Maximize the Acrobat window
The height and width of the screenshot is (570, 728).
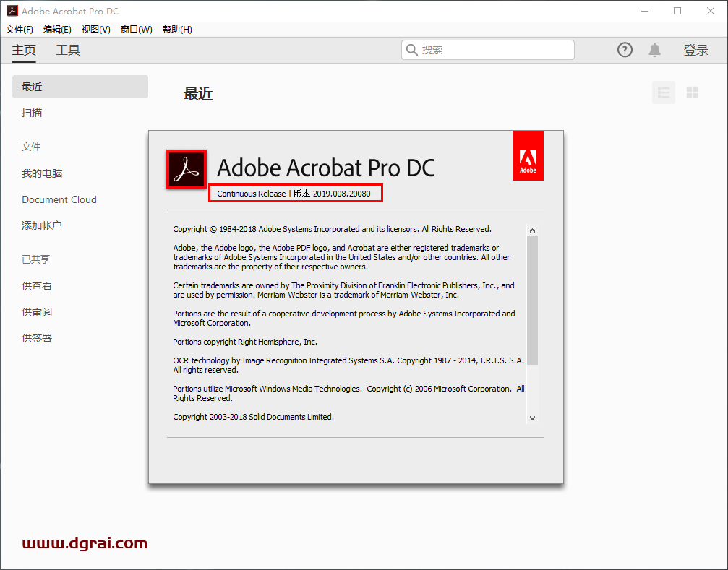pos(677,11)
